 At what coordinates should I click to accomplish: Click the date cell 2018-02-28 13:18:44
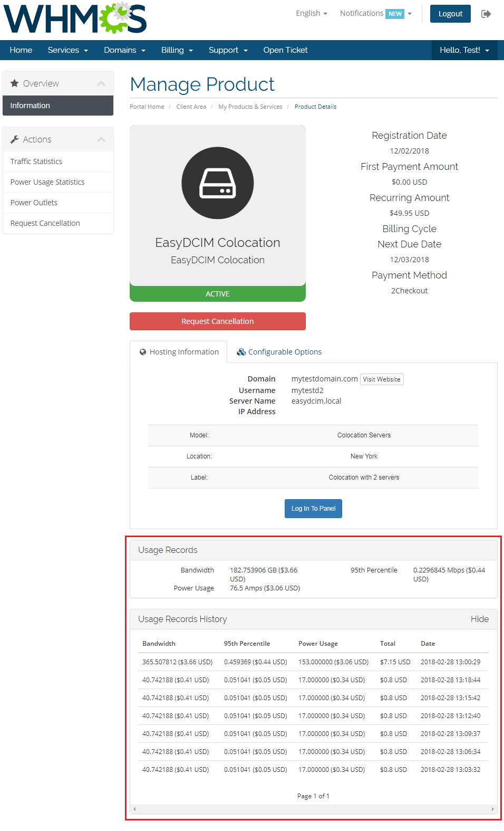[450, 680]
